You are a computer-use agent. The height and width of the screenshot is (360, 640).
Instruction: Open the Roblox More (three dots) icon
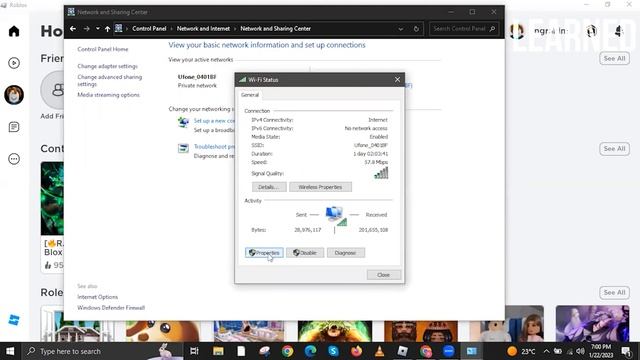click(x=14, y=159)
